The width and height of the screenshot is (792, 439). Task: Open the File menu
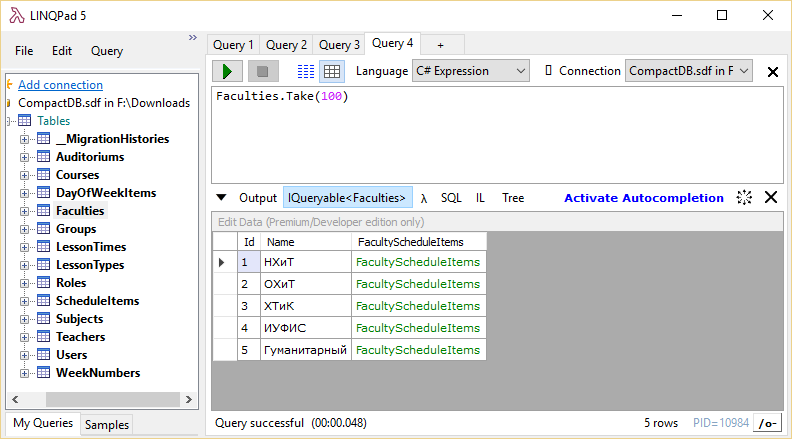(x=24, y=51)
